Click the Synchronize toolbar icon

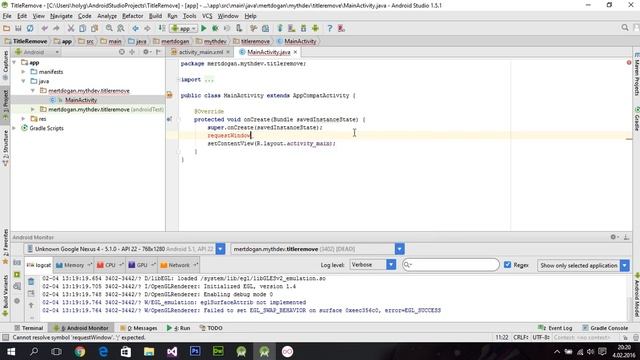[30, 28]
